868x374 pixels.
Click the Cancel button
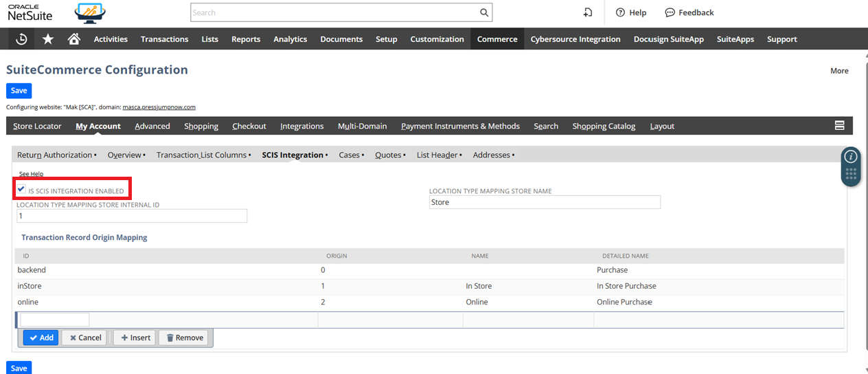(85, 338)
